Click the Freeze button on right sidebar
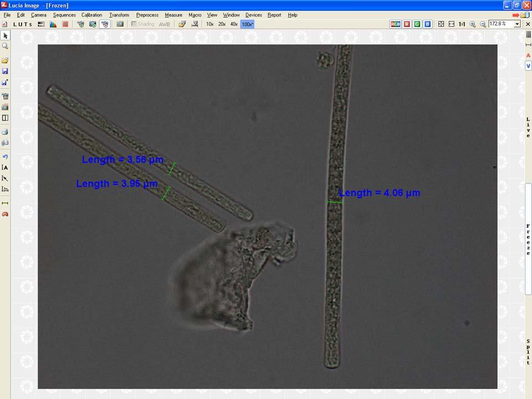 (x=528, y=239)
